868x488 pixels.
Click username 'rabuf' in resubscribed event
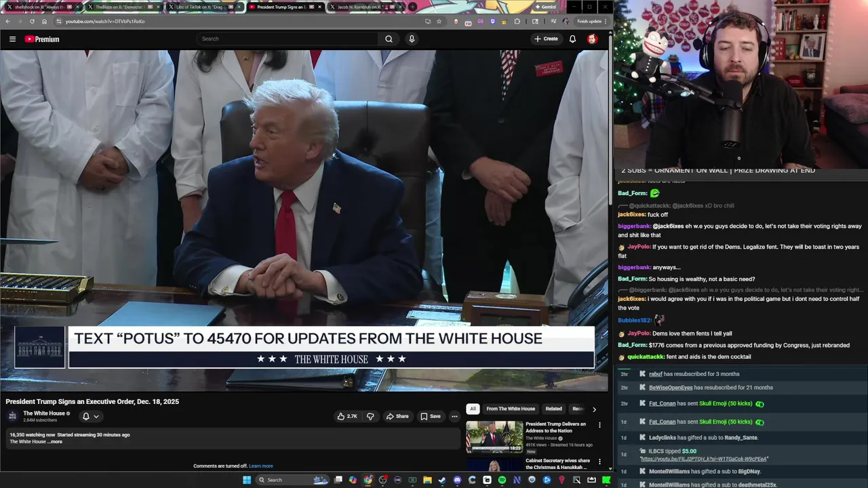pyautogui.click(x=656, y=374)
